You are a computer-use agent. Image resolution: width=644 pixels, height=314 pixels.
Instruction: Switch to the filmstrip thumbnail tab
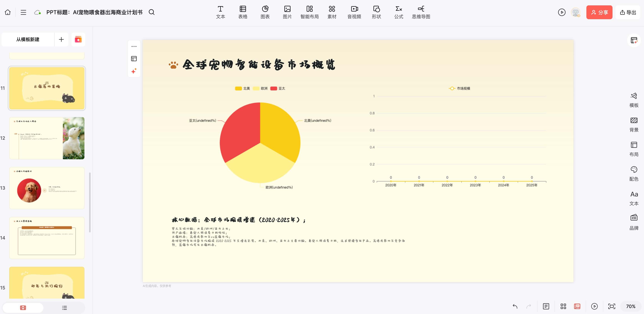tap(23, 307)
